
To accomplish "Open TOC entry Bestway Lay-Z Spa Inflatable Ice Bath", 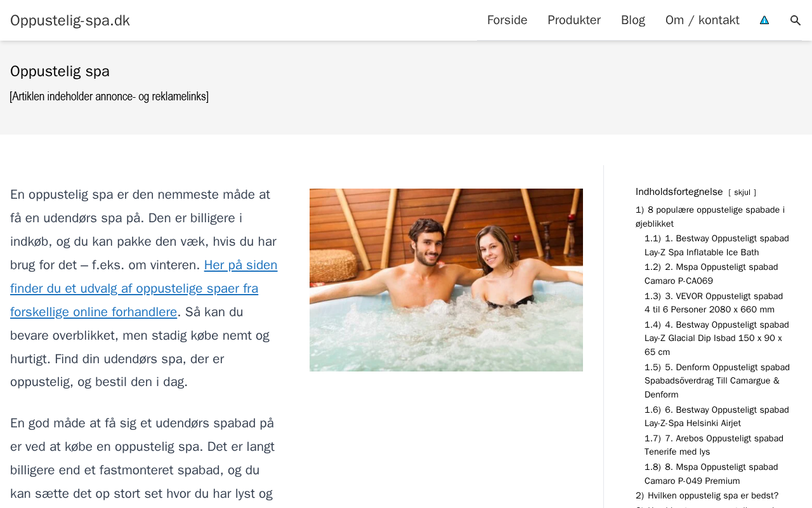I will 717,245.
